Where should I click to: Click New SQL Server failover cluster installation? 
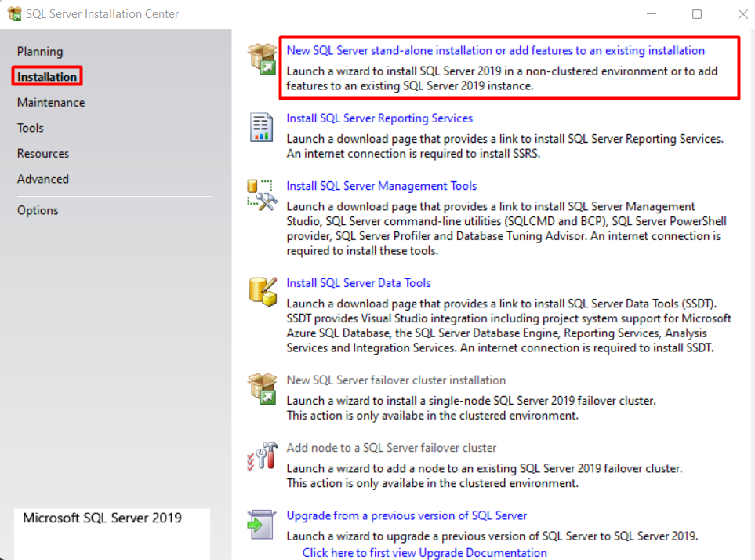tap(396, 380)
